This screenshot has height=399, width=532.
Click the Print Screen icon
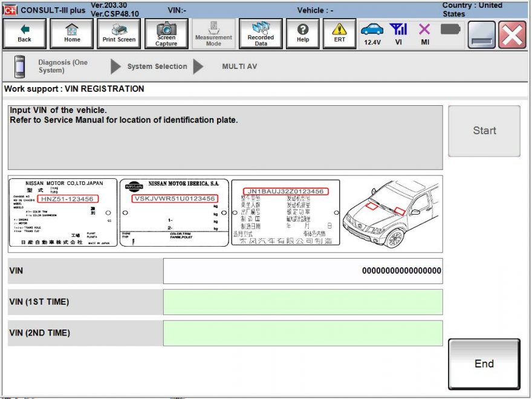[118, 33]
